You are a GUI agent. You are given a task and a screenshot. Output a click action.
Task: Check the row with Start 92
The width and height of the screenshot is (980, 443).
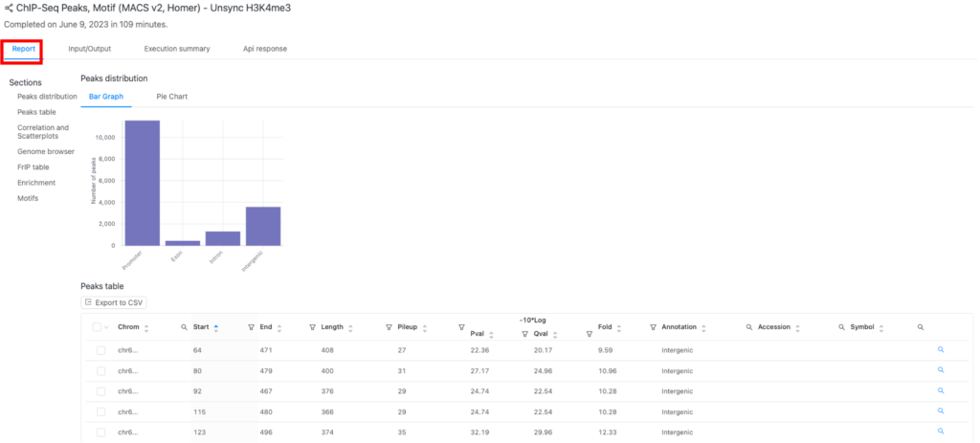point(100,391)
